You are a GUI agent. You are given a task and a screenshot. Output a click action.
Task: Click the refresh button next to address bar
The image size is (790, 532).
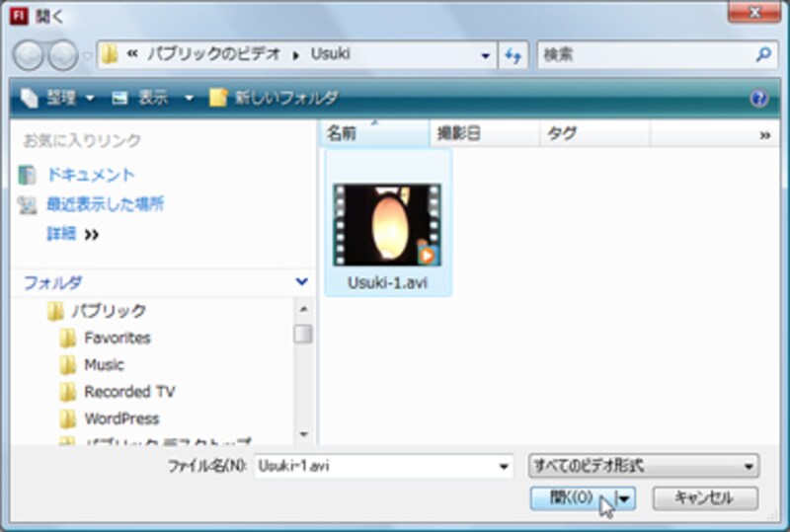(x=513, y=55)
